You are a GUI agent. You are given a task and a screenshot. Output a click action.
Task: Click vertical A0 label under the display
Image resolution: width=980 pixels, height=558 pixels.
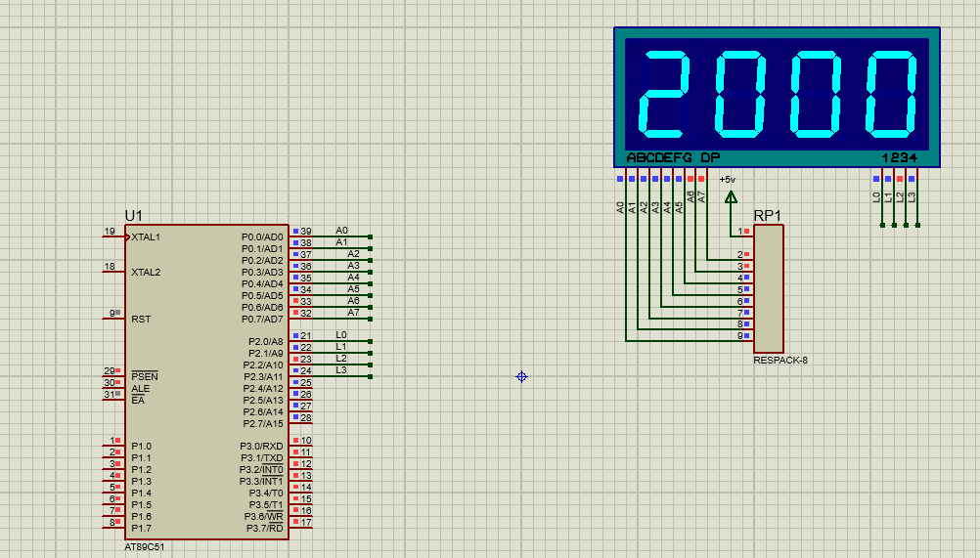[620, 207]
